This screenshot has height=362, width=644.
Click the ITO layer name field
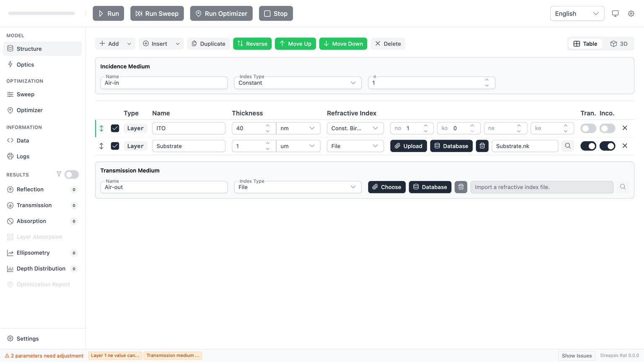[x=188, y=128]
